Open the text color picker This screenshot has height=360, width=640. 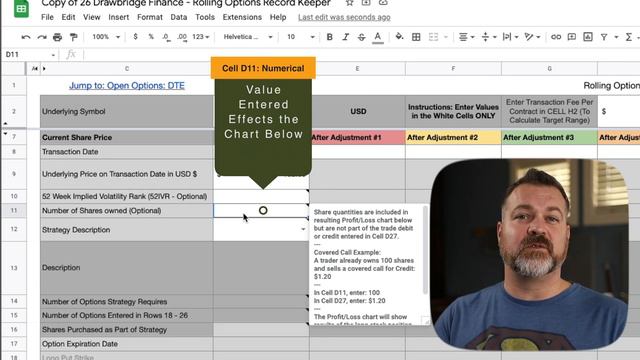(378, 37)
